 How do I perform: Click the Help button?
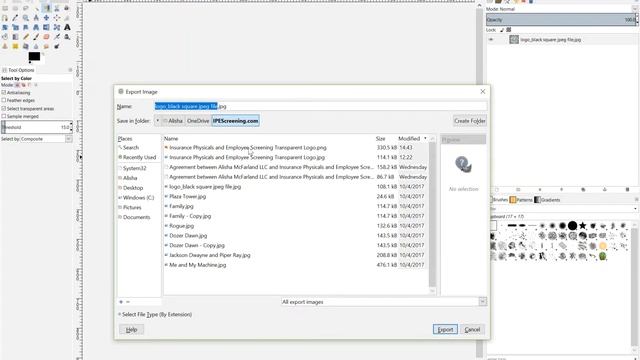pyautogui.click(x=131, y=329)
